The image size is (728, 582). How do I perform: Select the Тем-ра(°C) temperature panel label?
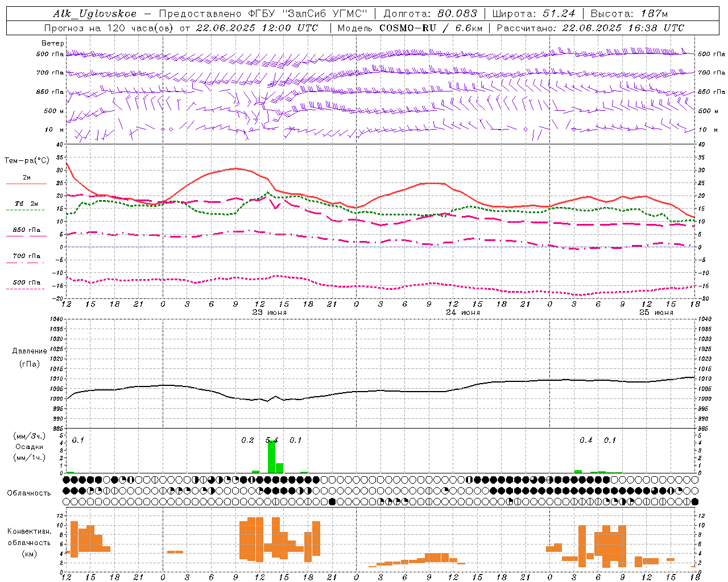point(27,161)
